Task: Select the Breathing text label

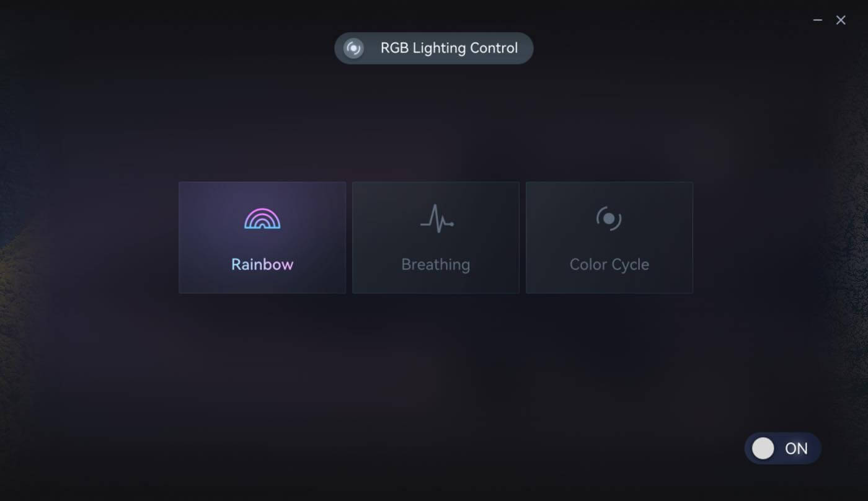Action: [x=436, y=265]
